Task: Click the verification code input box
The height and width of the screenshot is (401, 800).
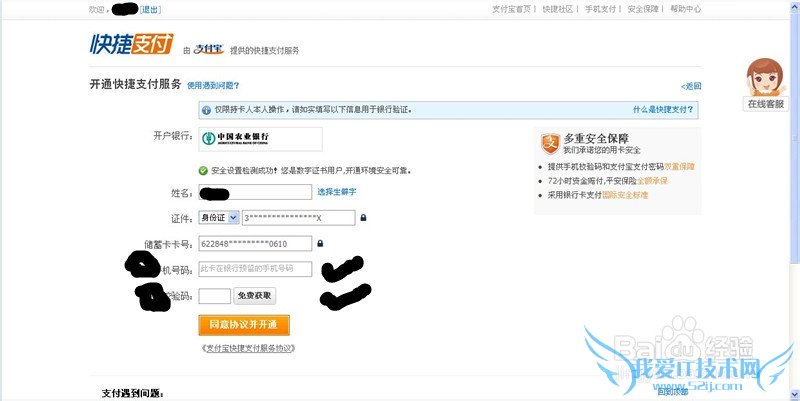Action: (x=215, y=296)
